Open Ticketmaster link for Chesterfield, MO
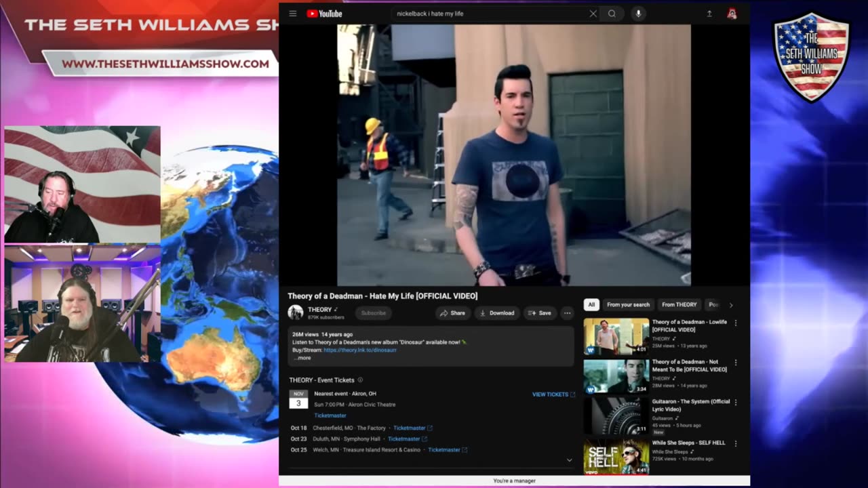 point(412,428)
